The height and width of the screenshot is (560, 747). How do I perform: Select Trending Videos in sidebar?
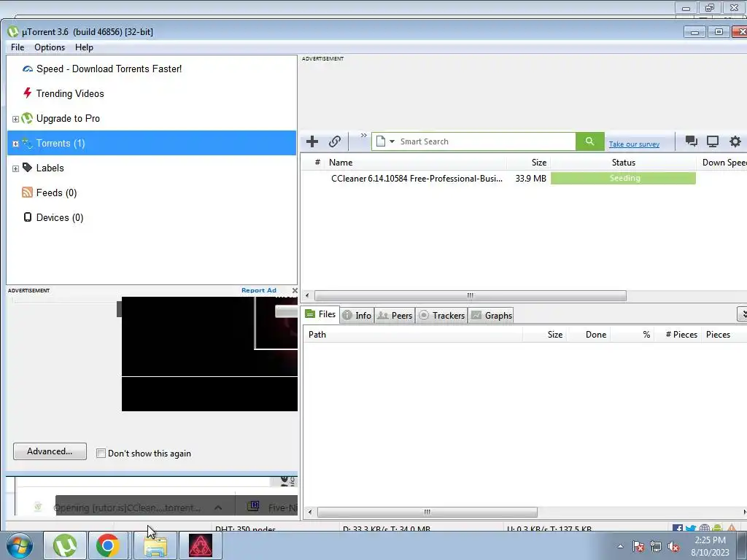[70, 93]
